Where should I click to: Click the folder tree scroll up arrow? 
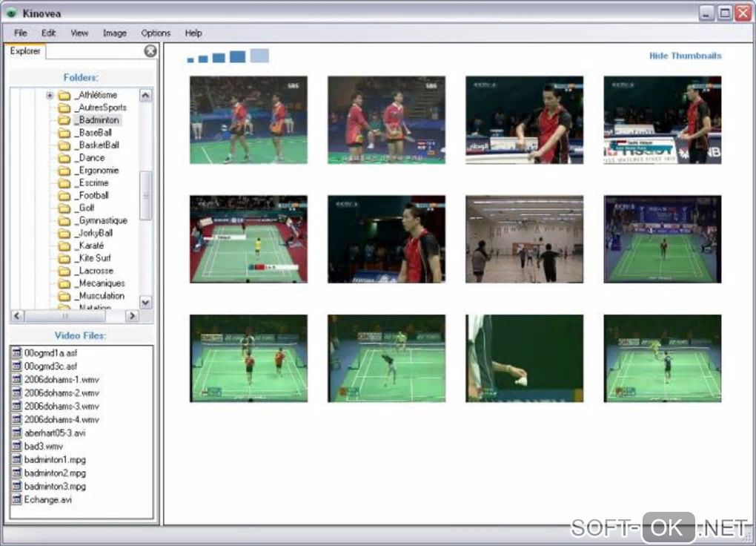(x=145, y=96)
